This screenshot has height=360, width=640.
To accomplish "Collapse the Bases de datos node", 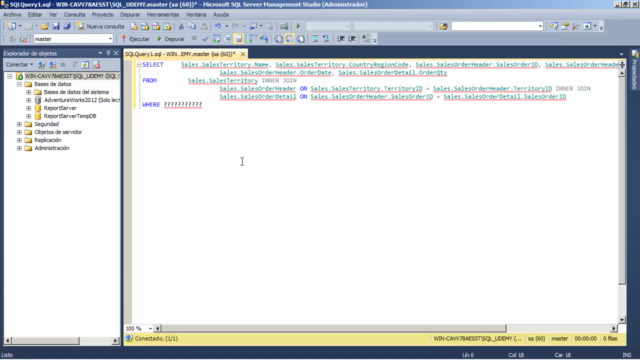I will coord(19,84).
